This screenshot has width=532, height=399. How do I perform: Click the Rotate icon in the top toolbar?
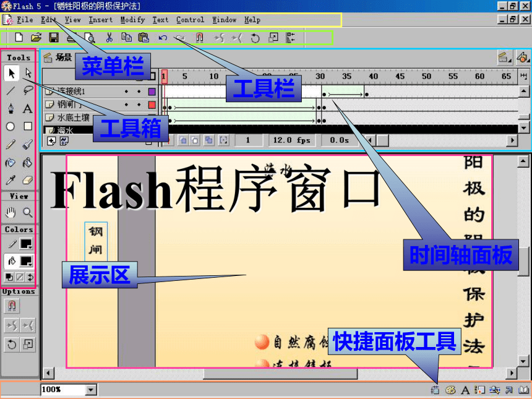point(255,38)
